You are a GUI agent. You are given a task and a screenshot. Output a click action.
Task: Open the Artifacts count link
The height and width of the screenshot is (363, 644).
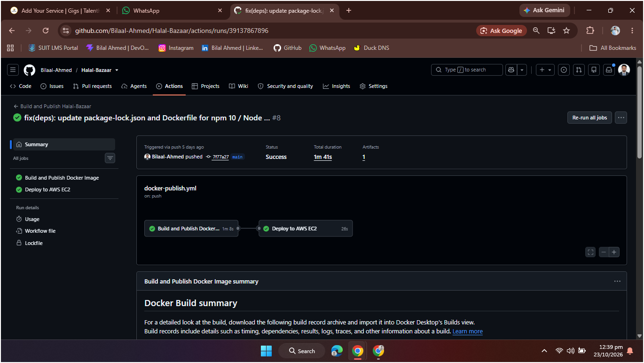[364, 157]
